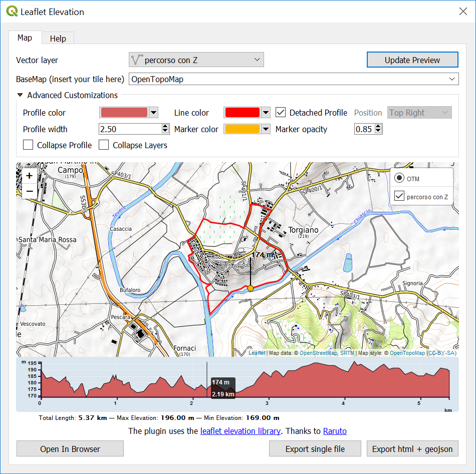Click the Bufaloro label on the map
This screenshot has width=476, height=474.
click(x=130, y=290)
